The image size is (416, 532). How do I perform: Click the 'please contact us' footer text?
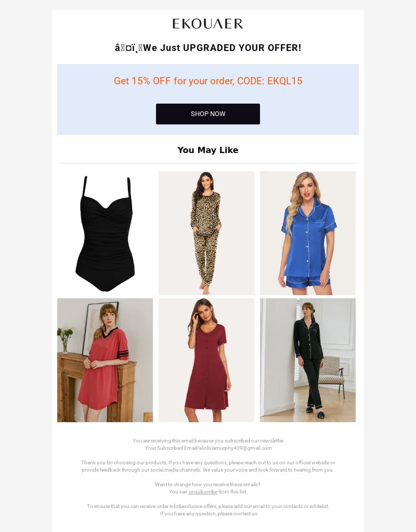[237, 514]
